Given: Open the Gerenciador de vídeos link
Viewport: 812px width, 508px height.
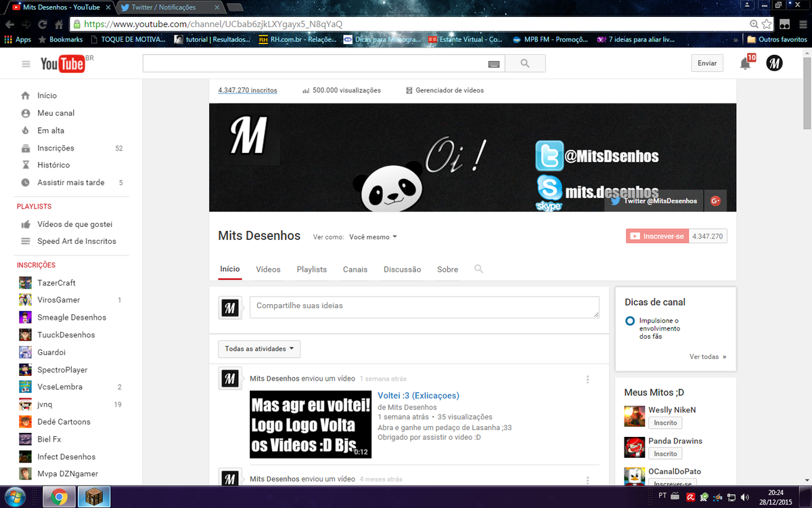Looking at the screenshot, I should pyautogui.click(x=444, y=90).
